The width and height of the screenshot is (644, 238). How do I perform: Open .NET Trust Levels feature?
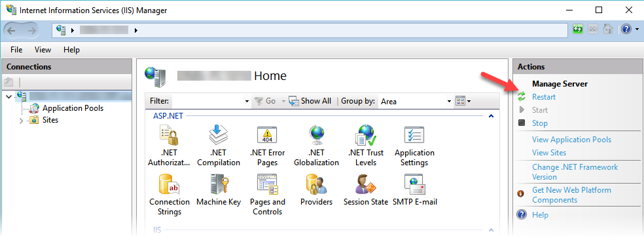(x=366, y=146)
